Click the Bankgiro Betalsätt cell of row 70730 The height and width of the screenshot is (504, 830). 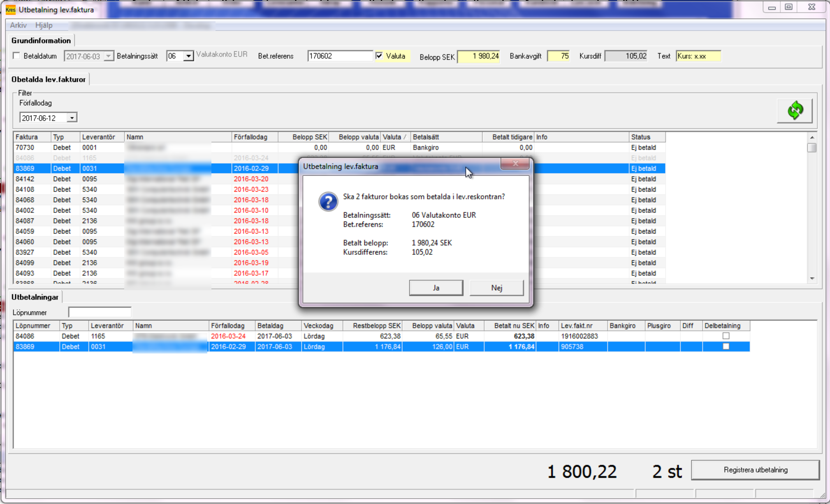[x=446, y=148]
